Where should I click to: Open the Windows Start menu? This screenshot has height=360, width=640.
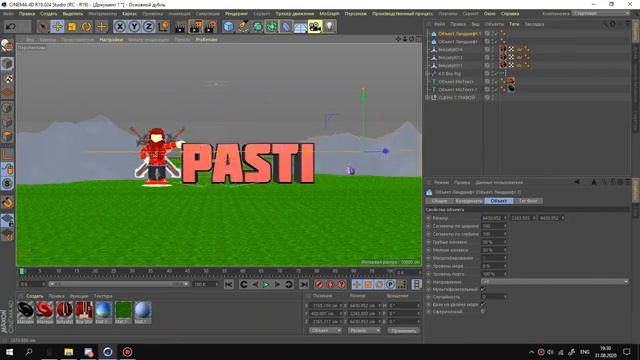click(x=9, y=352)
